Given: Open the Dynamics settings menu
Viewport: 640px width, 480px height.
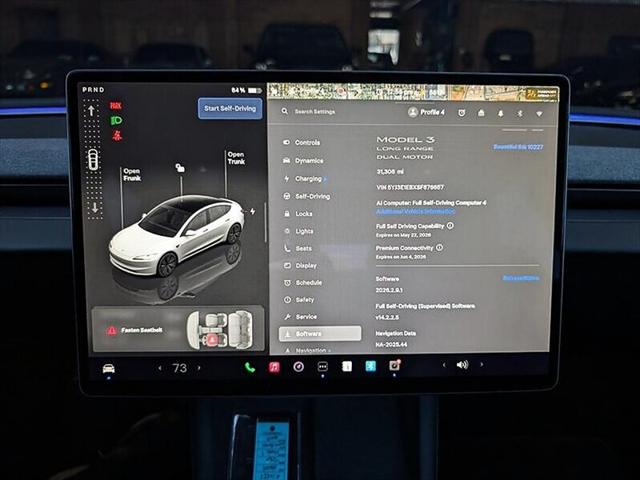Looking at the screenshot, I should coord(303,161).
